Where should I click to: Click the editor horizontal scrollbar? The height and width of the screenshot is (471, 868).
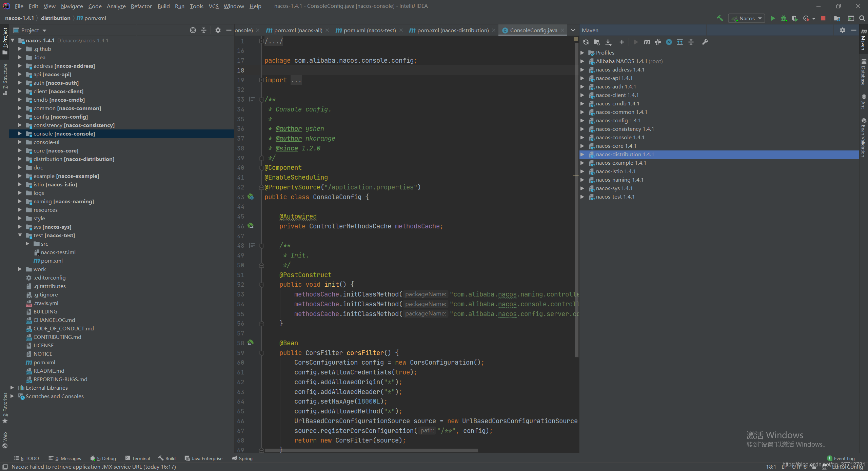click(371, 450)
